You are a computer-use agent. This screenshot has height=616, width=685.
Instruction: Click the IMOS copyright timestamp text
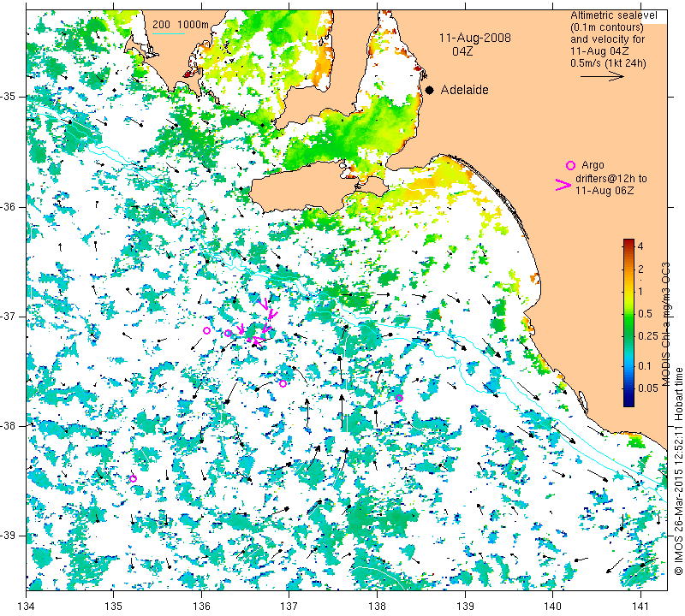pyautogui.click(x=677, y=471)
